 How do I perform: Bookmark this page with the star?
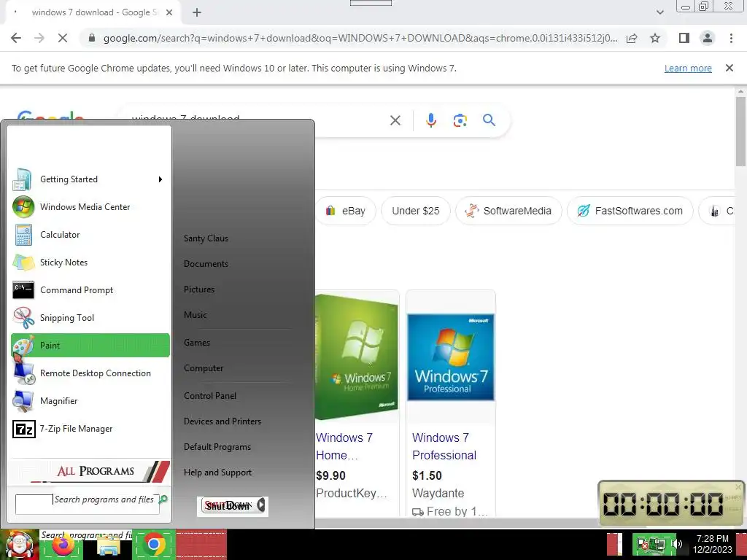[x=655, y=38]
